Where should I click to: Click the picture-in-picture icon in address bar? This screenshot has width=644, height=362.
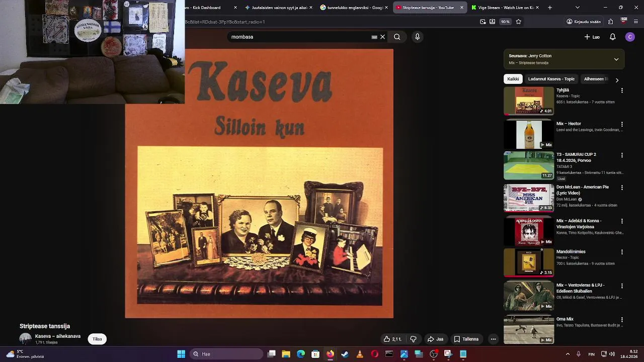click(x=483, y=22)
